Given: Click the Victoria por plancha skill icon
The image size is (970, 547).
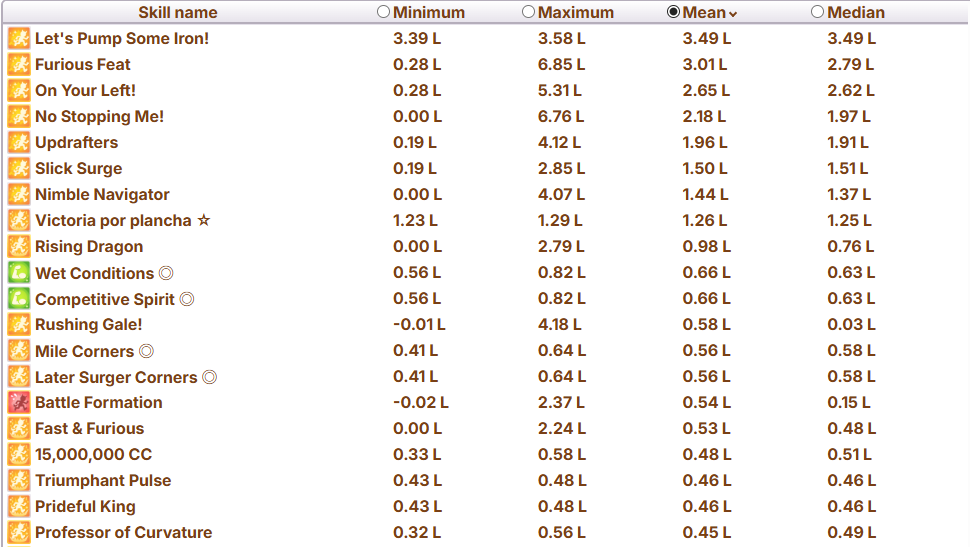Looking at the screenshot, I should click(x=19, y=220).
